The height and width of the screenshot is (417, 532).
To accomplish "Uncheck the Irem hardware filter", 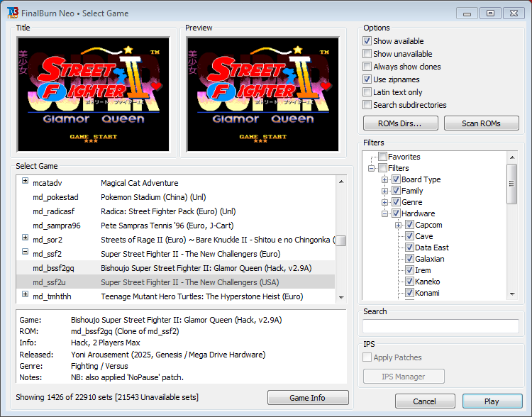I will point(409,270).
